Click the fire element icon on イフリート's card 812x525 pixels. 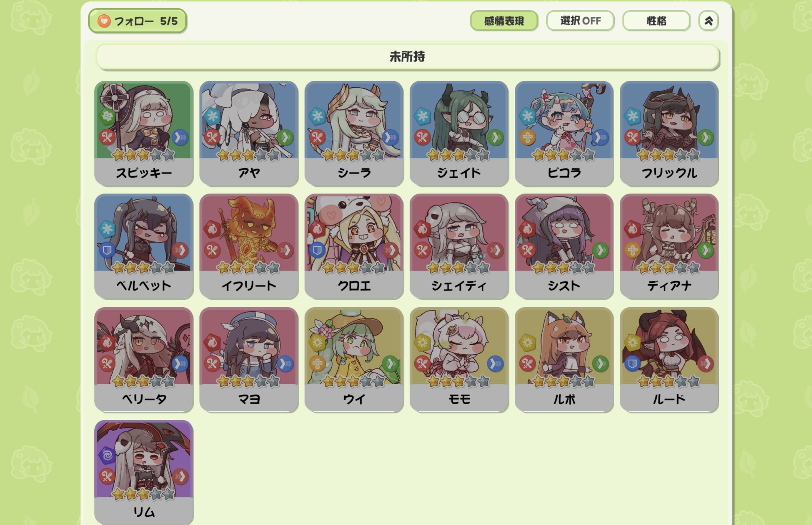pos(212,229)
